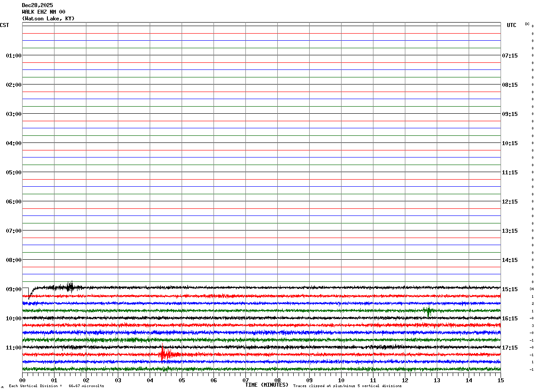Select the Traces clipped at plus/minus footer note

[x=347, y=386]
